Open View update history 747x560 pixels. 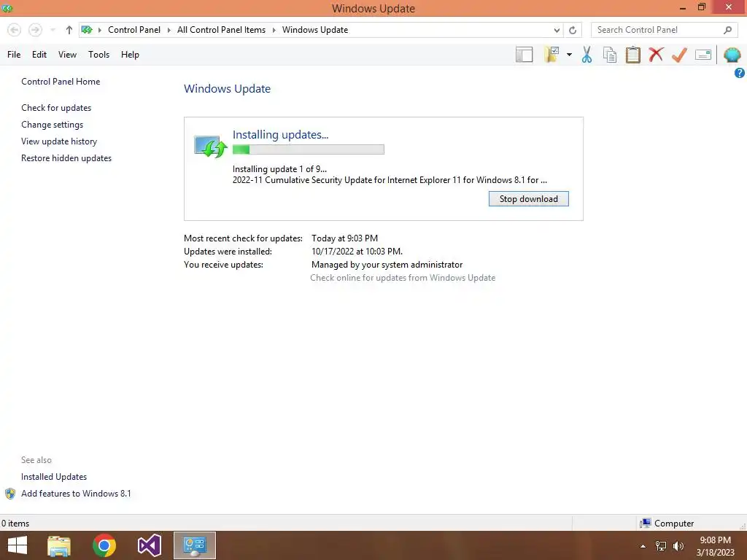(x=59, y=141)
